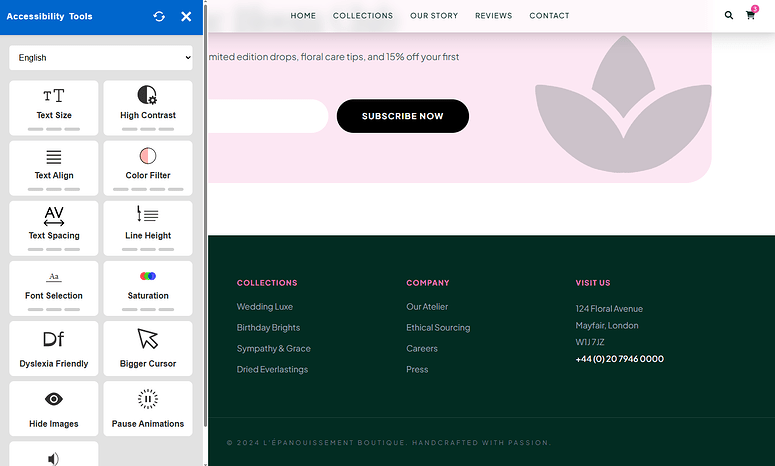Image resolution: width=775 pixels, height=466 pixels.
Task: Click the Text Align option
Action: (54, 167)
